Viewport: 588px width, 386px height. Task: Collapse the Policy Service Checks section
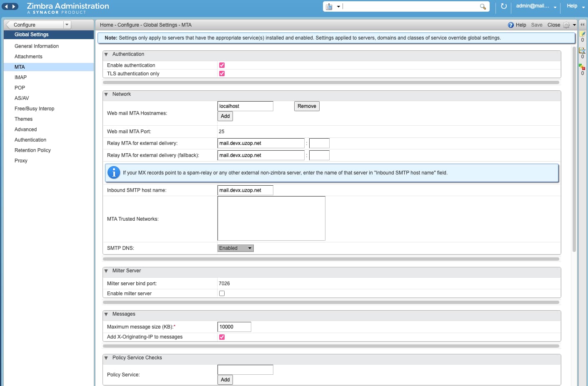coord(106,358)
